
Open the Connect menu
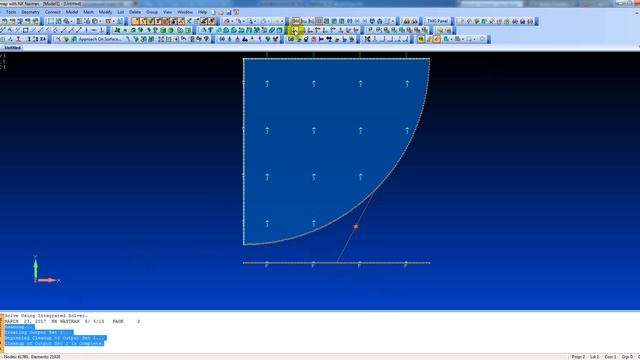tap(53, 12)
